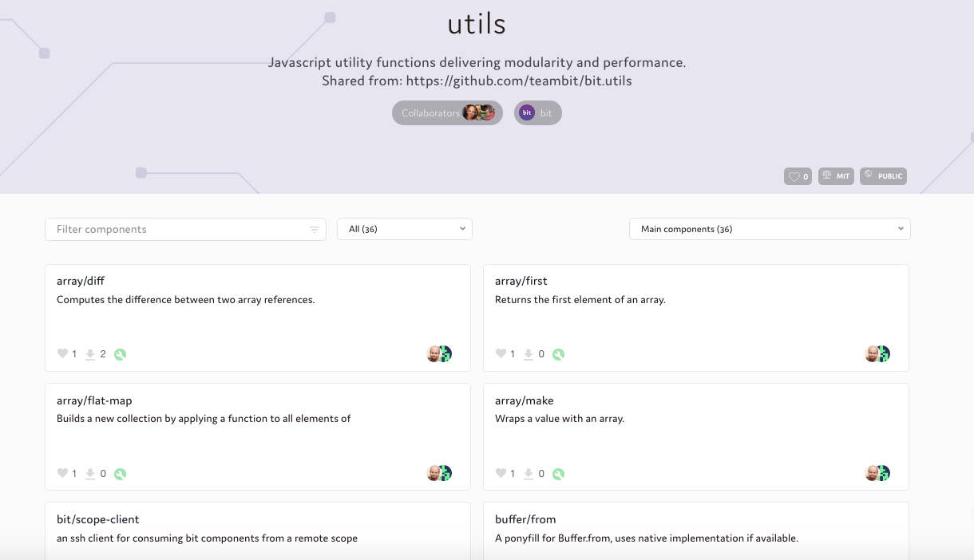The height and width of the screenshot is (560, 974).
Task: Open the All (36) dropdown
Action: 405,229
